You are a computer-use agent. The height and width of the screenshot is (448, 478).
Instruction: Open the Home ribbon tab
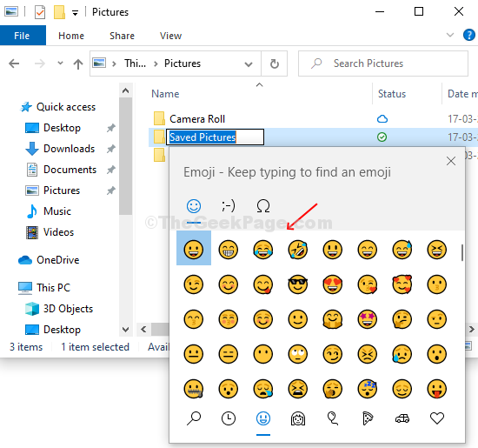[x=71, y=36]
